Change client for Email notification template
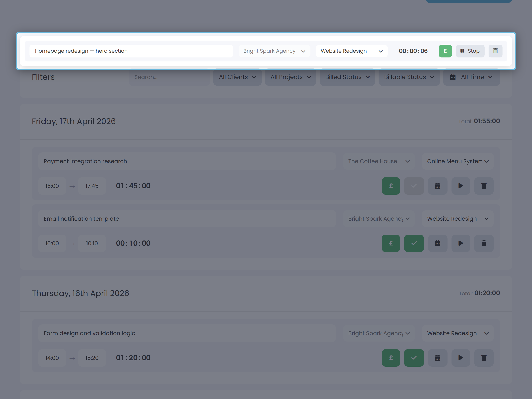The height and width of the screenshot is (399, 532). [379, 219]
